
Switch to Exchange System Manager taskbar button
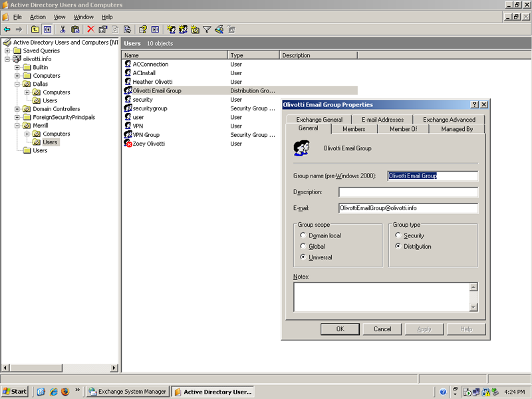point(128,392)
